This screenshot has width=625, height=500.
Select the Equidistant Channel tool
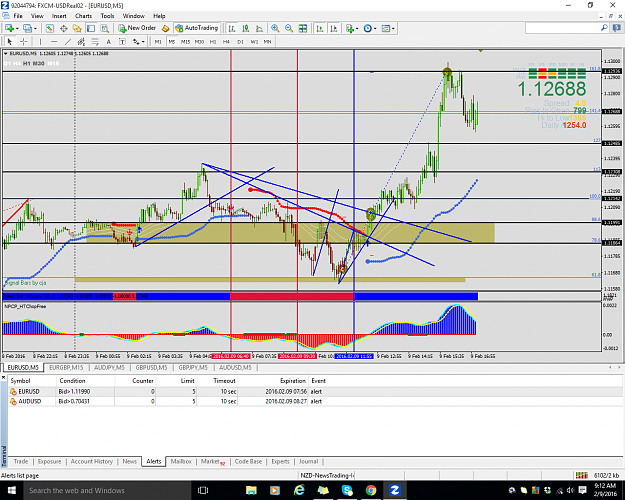81,41
